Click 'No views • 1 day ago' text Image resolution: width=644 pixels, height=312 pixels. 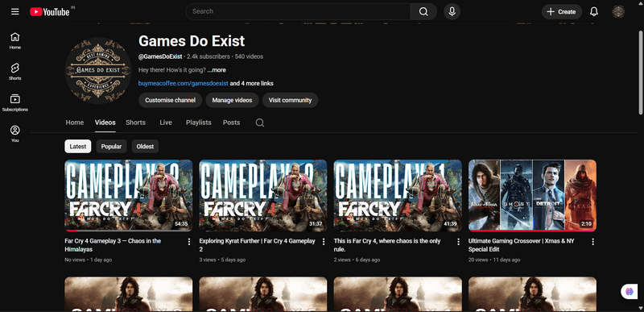[89, 260]
